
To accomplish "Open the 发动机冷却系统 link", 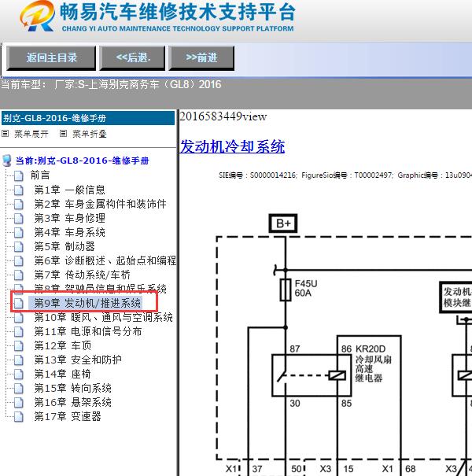I will click(x=233, y=146).
